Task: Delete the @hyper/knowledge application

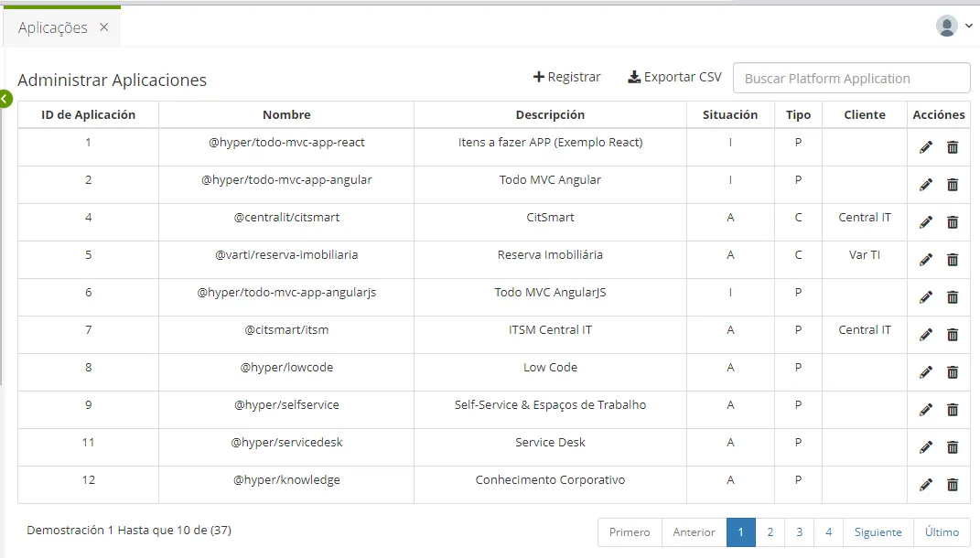Action: tap(953, 485)
